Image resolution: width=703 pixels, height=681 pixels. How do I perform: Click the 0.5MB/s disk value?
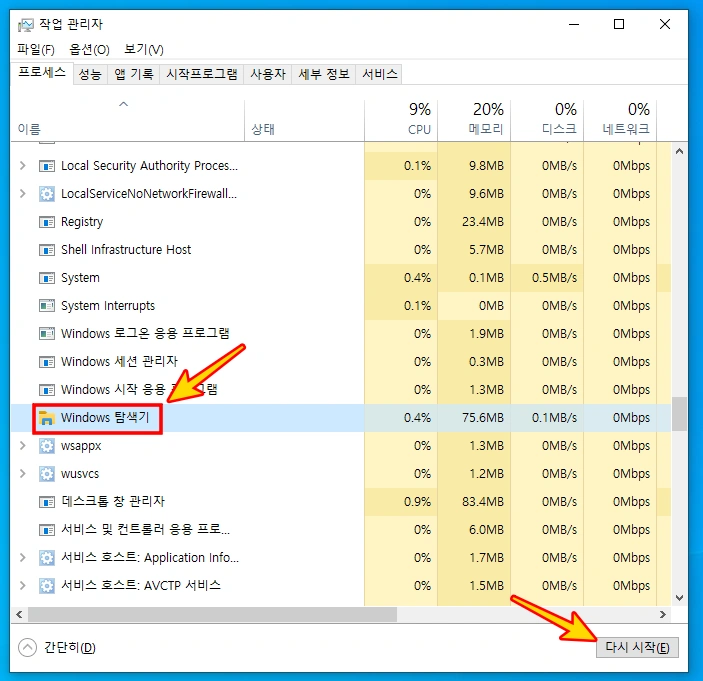554,278
